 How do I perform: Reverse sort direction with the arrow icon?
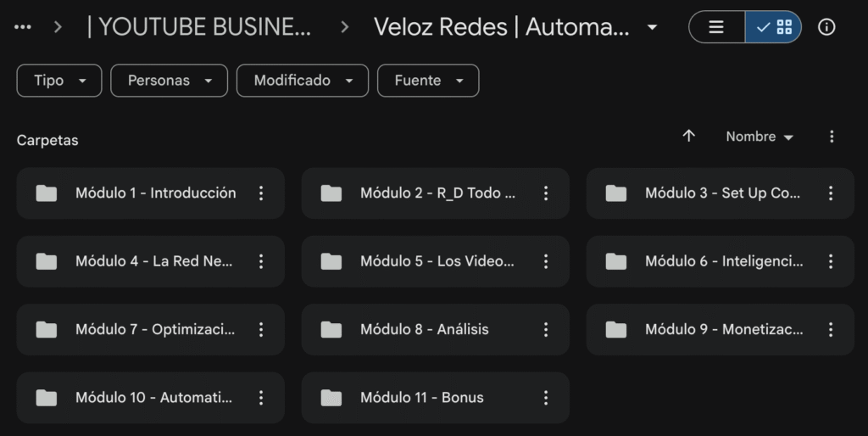pyautogui.click(x=689, y=136)
